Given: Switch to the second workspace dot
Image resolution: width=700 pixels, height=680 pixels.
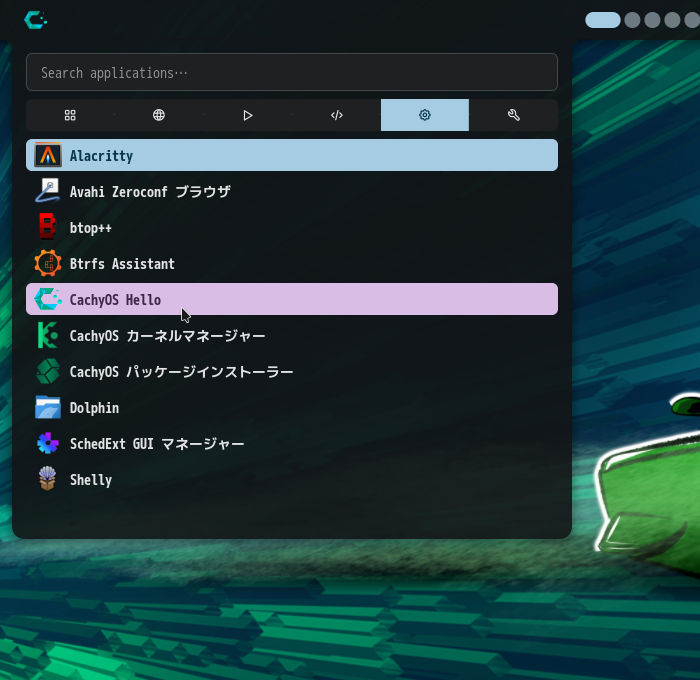Looking at the screenshot, I should click(x=632, y=20).
